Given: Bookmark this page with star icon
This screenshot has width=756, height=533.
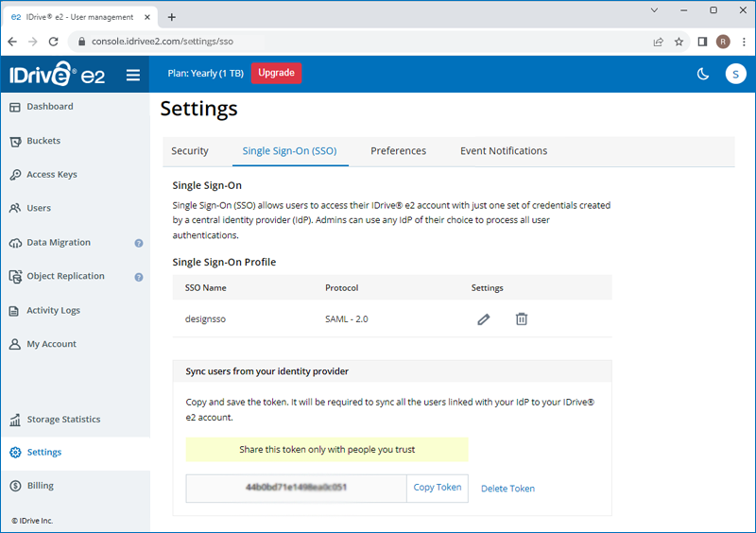Looking at the screenshot, I should [x=679, y=42].
